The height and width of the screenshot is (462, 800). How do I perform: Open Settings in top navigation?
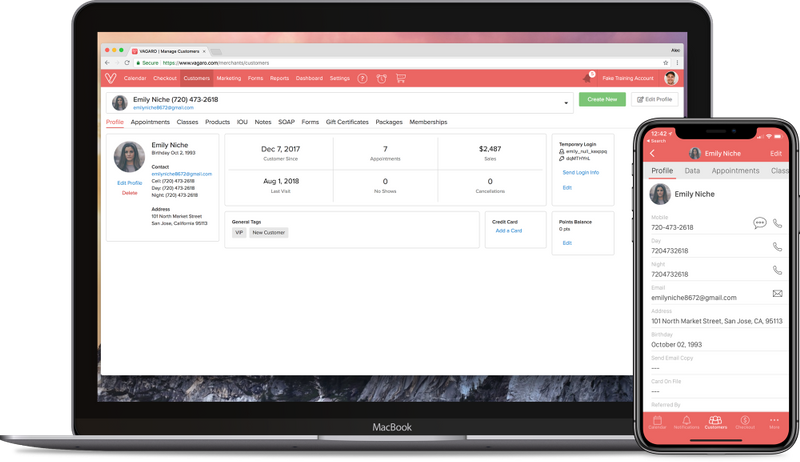pyautogui.click(x=339, y=78)
